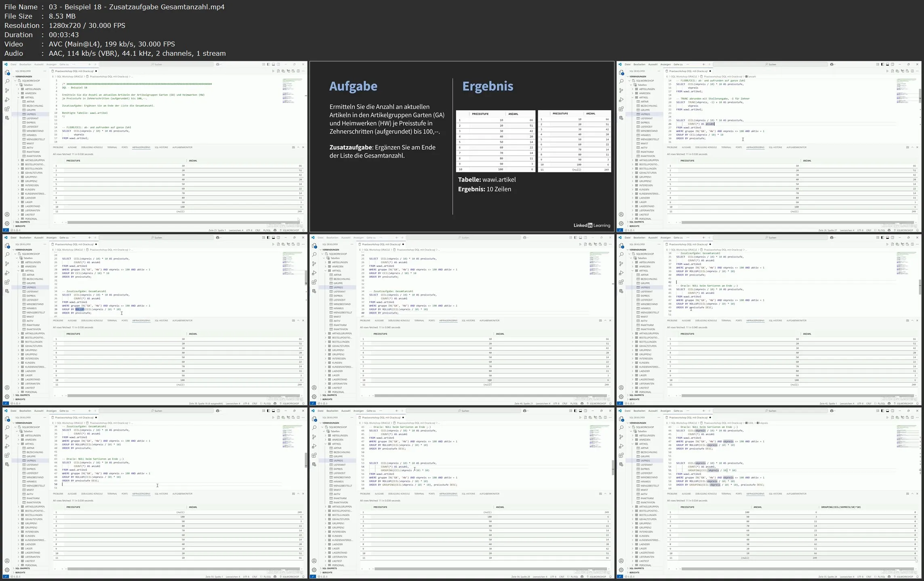Expand LAGERSTAND table in three-column result frame
This screenshot has width=924, height=581.
pos(633,553)
